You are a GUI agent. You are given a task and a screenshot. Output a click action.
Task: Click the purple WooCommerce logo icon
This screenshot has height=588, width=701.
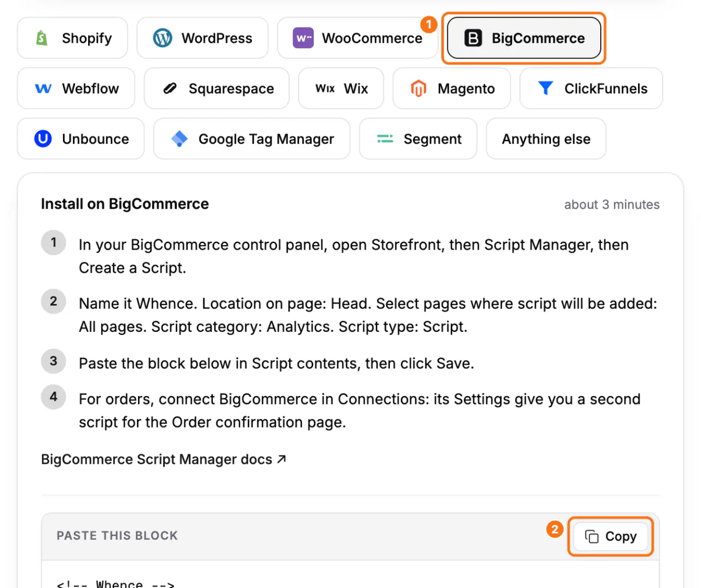(x=303, y=38)
